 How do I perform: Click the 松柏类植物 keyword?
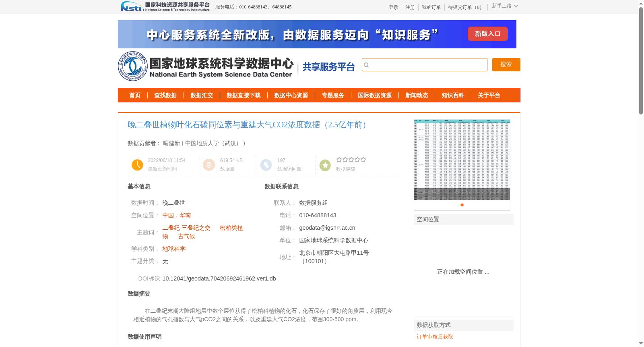click(231, 228)
